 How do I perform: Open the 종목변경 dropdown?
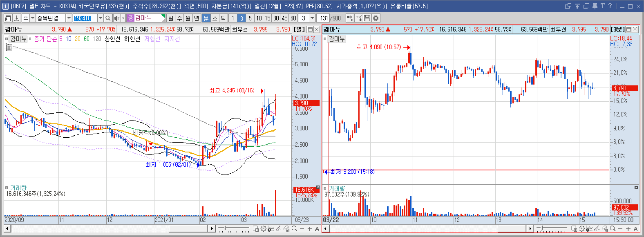point(69,18)
